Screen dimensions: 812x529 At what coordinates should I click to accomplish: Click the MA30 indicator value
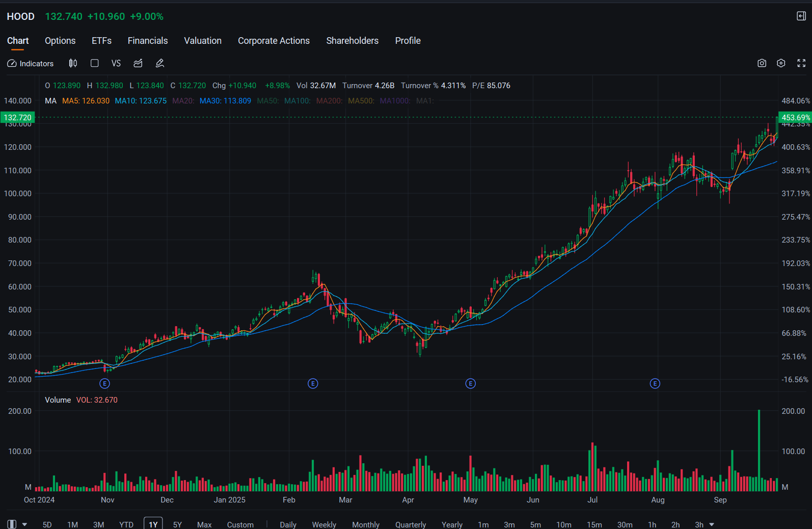[x=225, y=101]
